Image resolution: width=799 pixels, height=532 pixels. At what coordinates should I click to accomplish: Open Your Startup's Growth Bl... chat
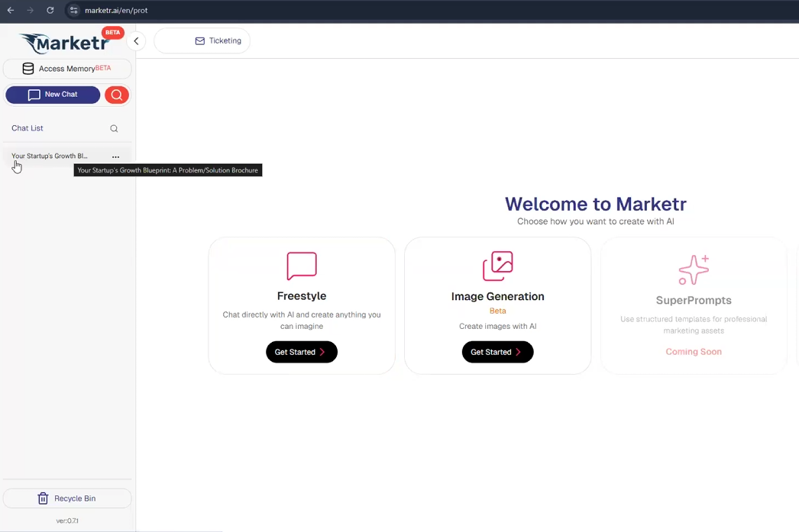click(x=50, y=156)
